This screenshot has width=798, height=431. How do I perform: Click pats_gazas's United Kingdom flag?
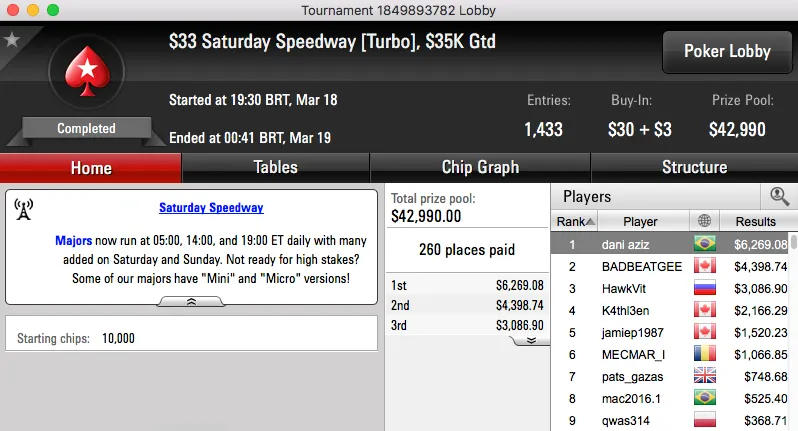[x=704, y=376]
